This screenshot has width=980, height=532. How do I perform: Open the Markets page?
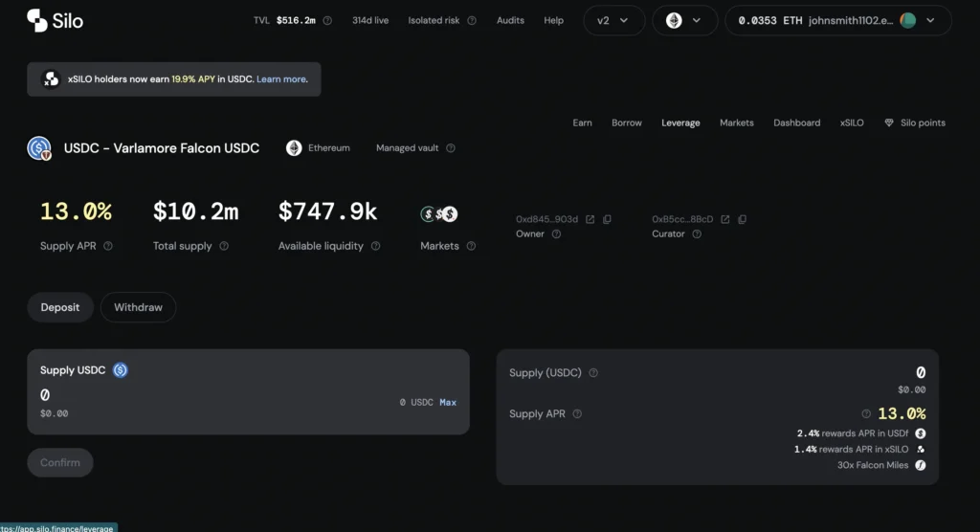(737, 123)
